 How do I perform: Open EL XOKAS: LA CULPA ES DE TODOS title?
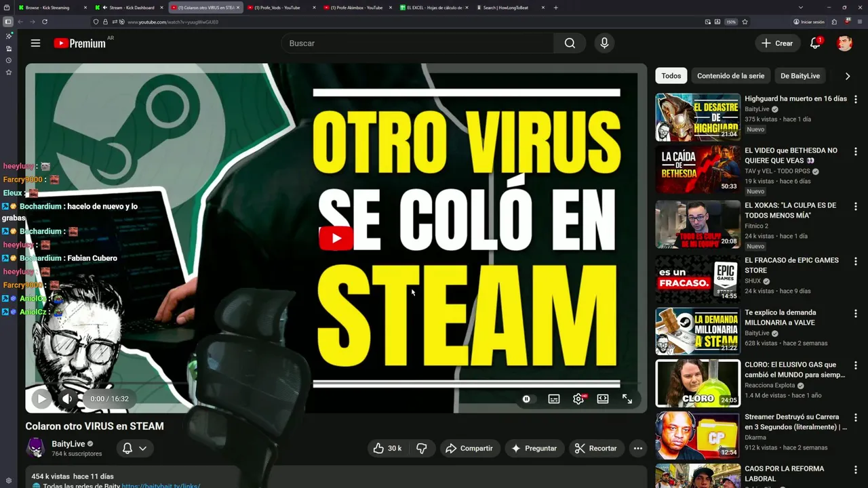tap(790, 210)
